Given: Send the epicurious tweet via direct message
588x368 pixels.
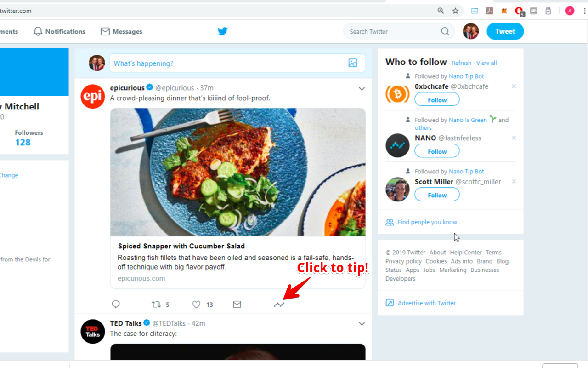Looking at the screenshot, I should point(237,305).
